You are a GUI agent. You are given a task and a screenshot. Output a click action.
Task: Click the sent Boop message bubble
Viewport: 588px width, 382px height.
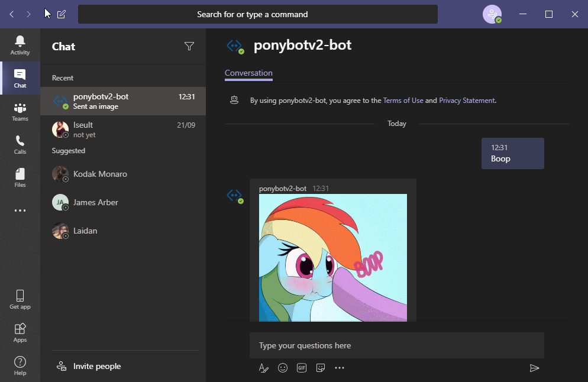(x=513, y=153)
